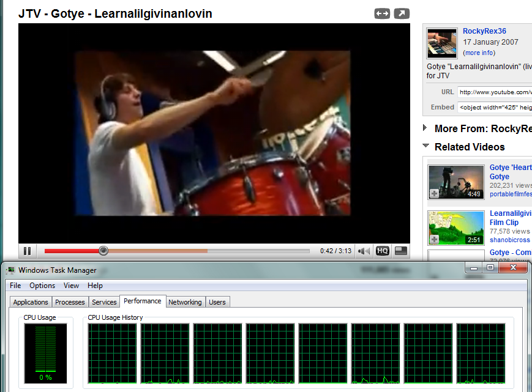
Task: Toggle HQ high quality mode
Action: coord(383,251)
